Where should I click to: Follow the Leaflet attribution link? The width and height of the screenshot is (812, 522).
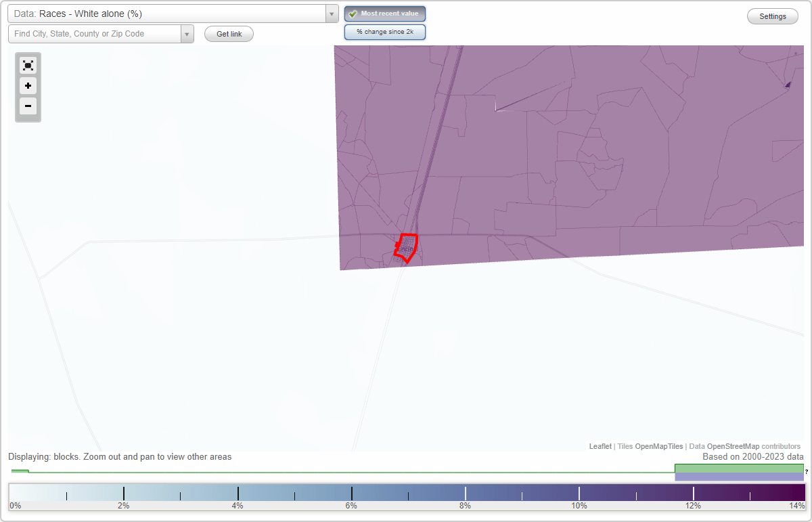click(x=600, y=446)
